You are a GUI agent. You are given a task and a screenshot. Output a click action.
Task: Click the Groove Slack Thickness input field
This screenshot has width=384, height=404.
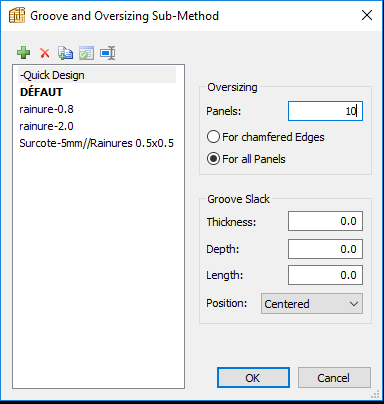(x=325, y=221)
